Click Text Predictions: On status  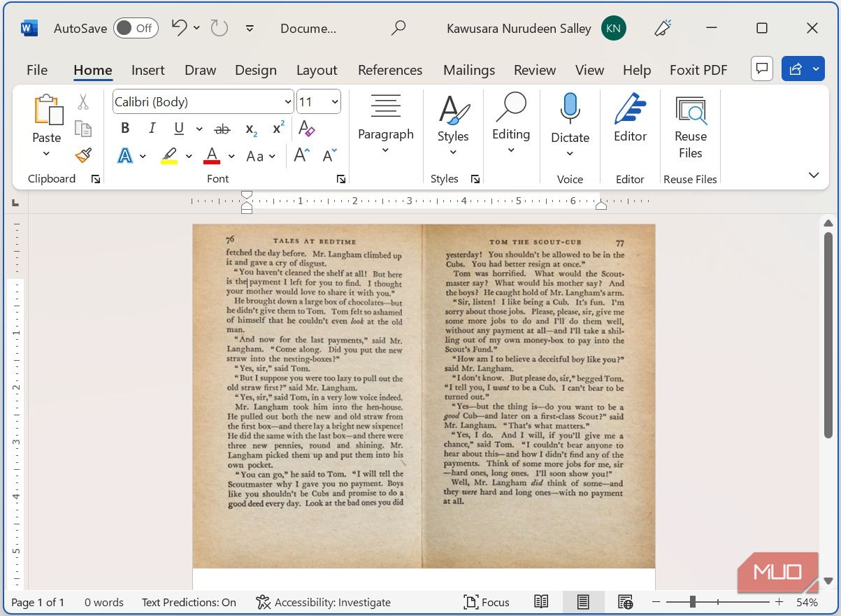point(189,602)
